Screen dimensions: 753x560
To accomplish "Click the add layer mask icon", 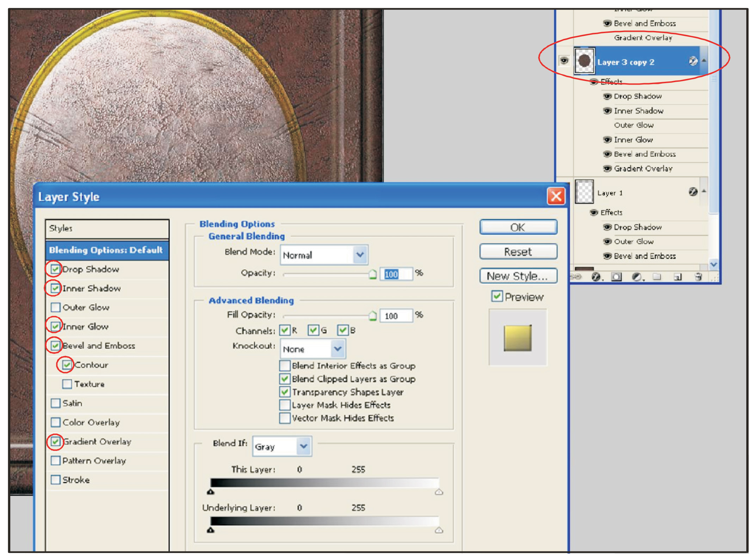I will pyautogui.click(x=616, y=277).
